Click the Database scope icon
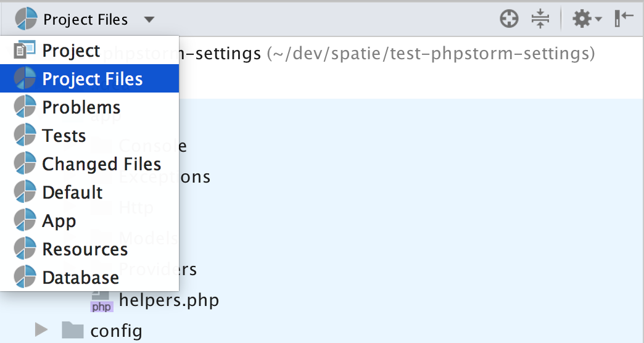Screen dimensions: 644x343 [25, 278]
